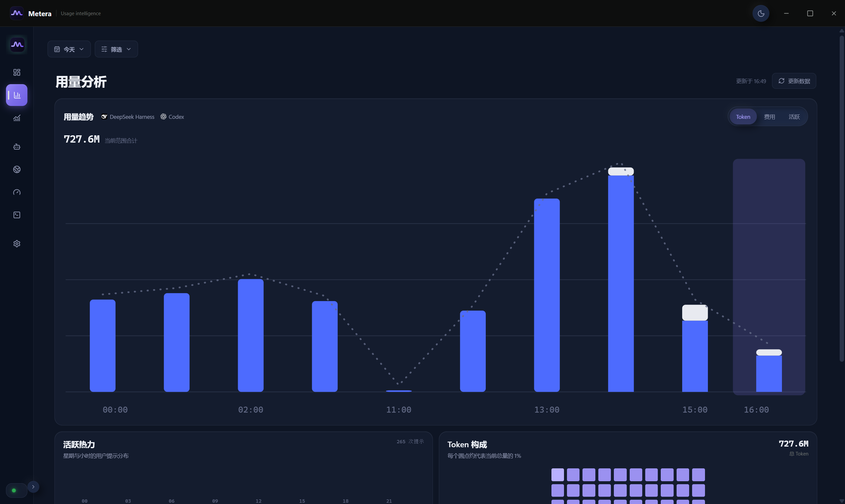
Task: Click the 更新数据 refresh button
Action: (x=794, y=81)
